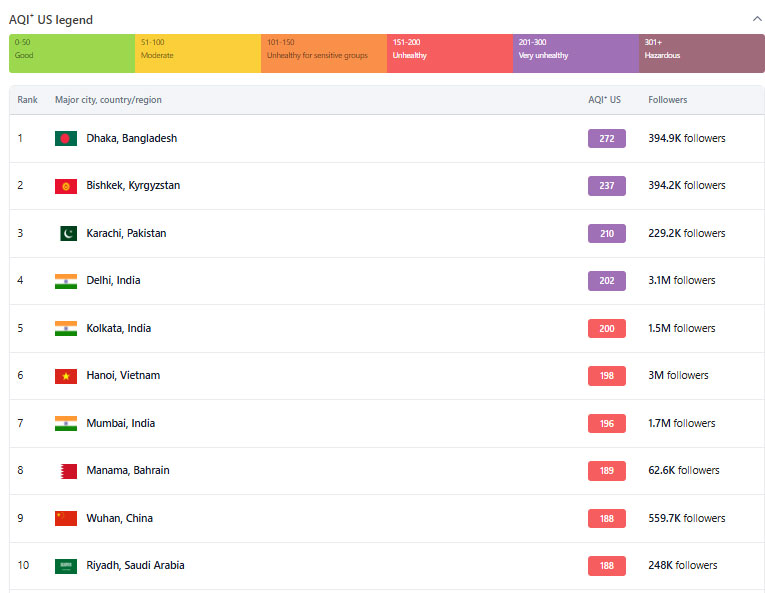Screen dimensions: 765x593
Task: Click the India flag beside Delhi
Action: pos(66,281)
